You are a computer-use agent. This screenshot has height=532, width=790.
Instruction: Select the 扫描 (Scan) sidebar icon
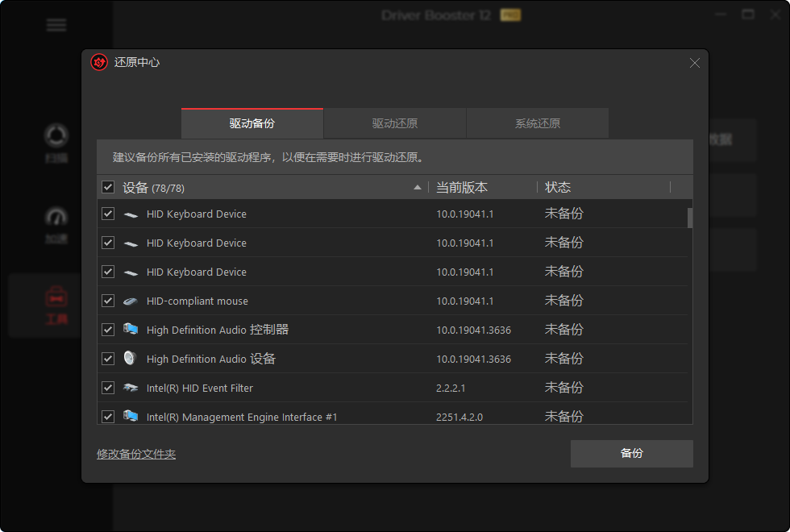[x=56, y=135]
